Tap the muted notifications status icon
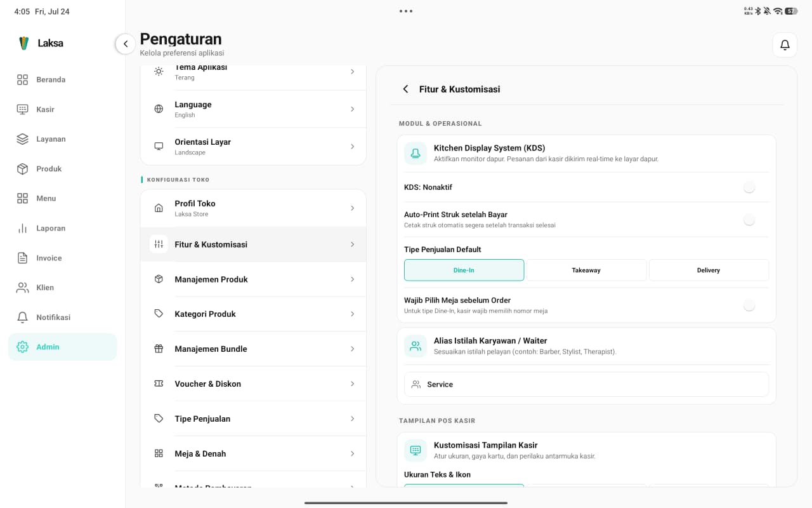This screenshot has width=812, height=508. click(768, 11)
